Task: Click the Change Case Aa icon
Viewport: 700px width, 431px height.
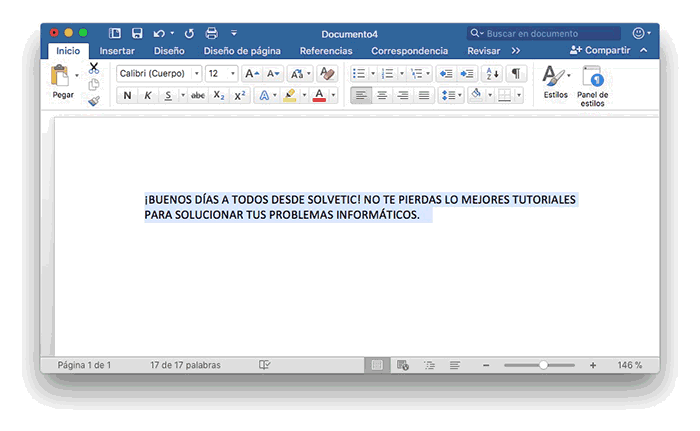Action: click(x=297, y=74)
